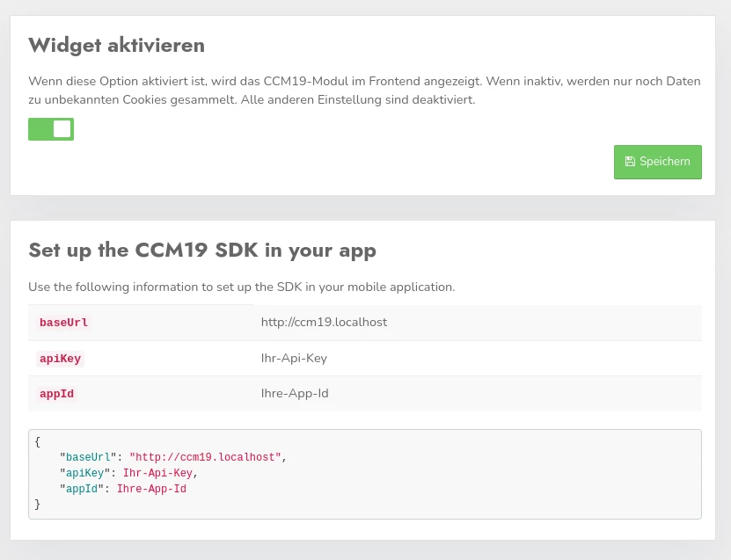
Task: Click the floppy disk icon in Speichern
Action: click(x=630, y=162)
